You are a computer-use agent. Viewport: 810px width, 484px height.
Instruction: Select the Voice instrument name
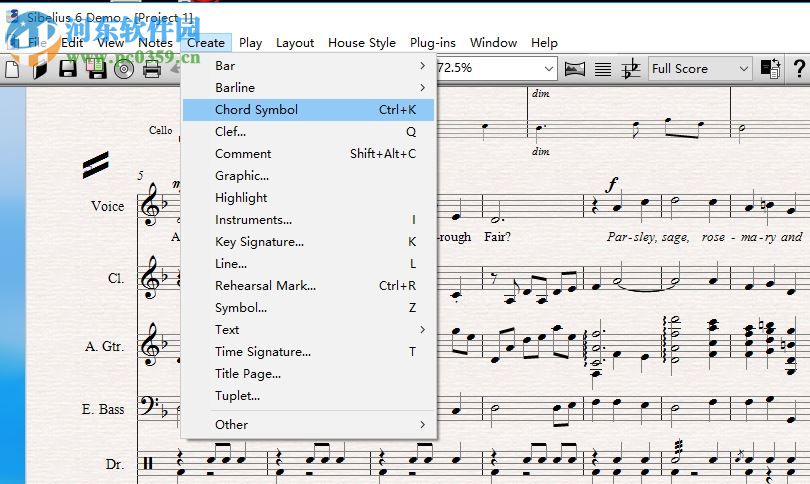click(107, 206)
